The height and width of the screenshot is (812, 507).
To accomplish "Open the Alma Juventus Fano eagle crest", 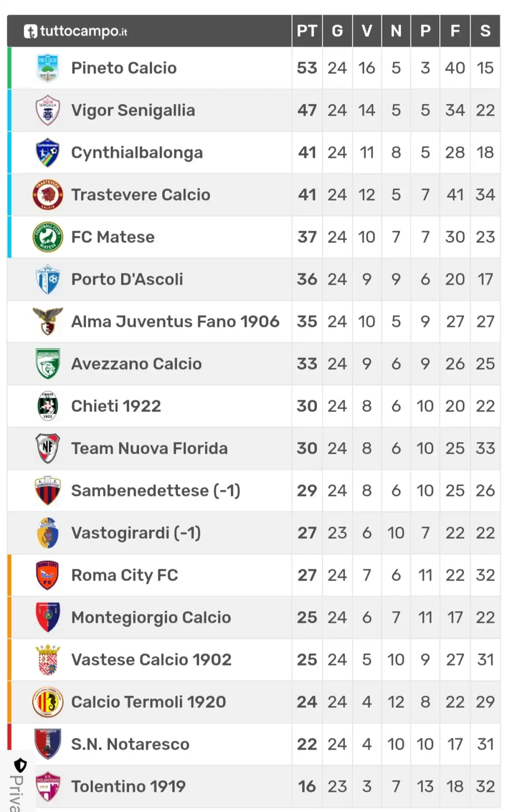I will tap(48, 321).
